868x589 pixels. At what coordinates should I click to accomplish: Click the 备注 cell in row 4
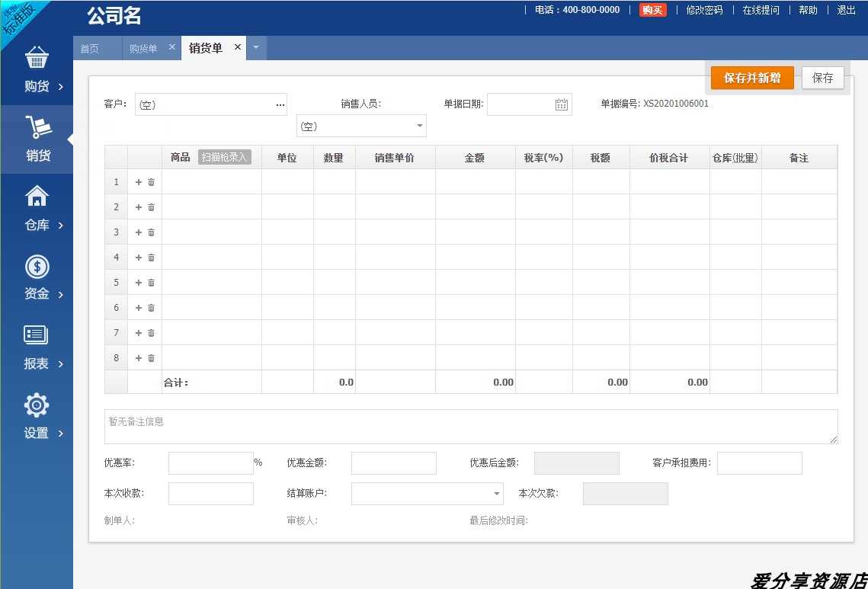(x=799, y=258)
